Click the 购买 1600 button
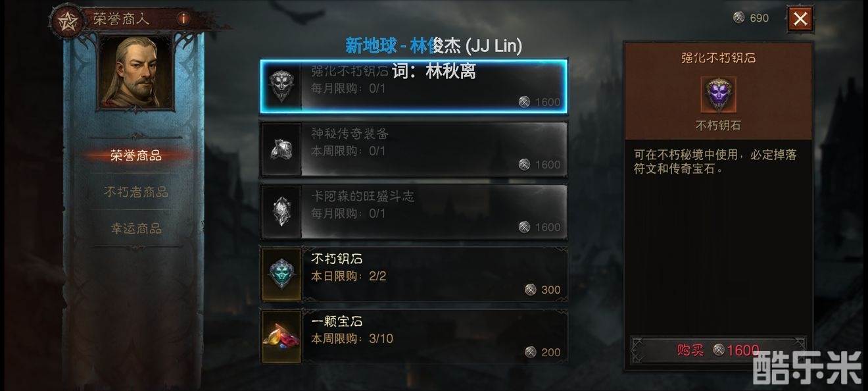868x391 pixels. click(x=718, y=350)
